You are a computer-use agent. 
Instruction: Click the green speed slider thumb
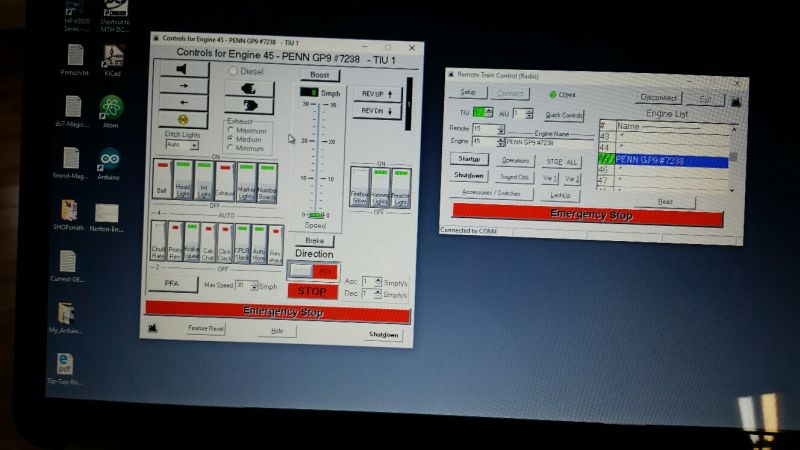316,215
